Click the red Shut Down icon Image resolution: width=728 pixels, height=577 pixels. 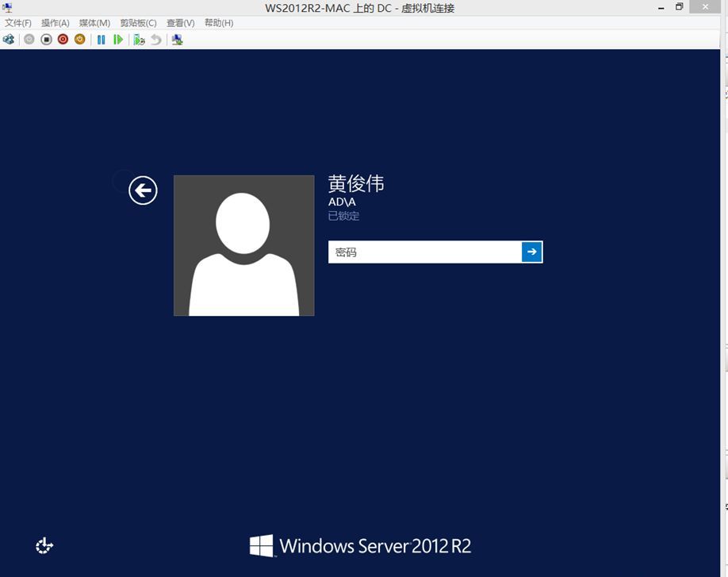pos(63,40)
